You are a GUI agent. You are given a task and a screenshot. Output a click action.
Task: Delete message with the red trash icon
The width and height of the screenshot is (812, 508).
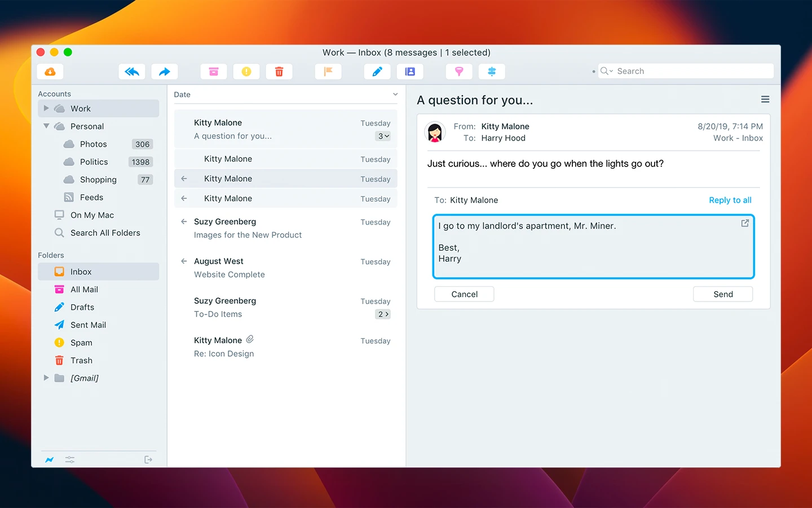[279, 72]
